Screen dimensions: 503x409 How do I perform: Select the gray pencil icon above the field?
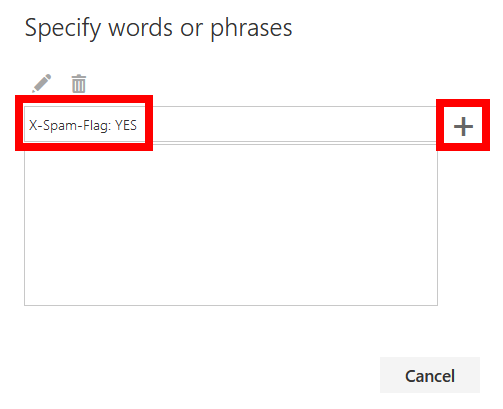point(42,83)
